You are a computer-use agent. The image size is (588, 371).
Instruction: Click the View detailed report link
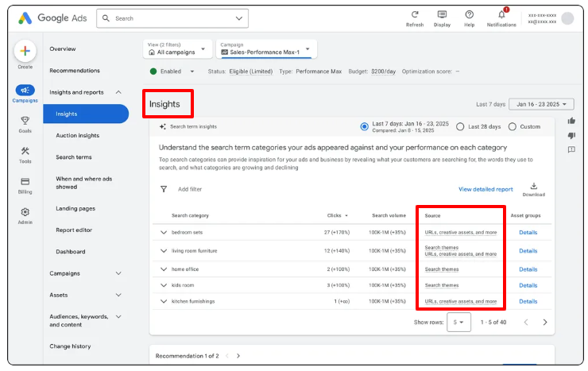(x=485, y=189)
